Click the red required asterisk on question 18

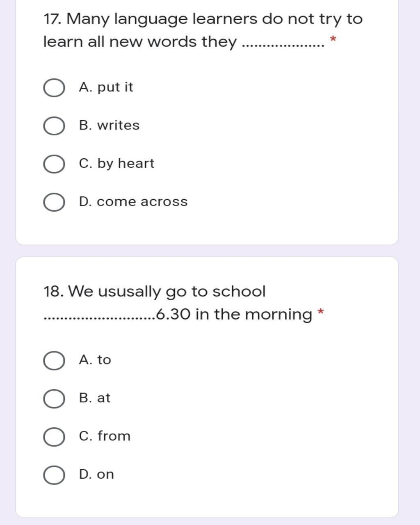pyautogui.click(x=320, y=312)
